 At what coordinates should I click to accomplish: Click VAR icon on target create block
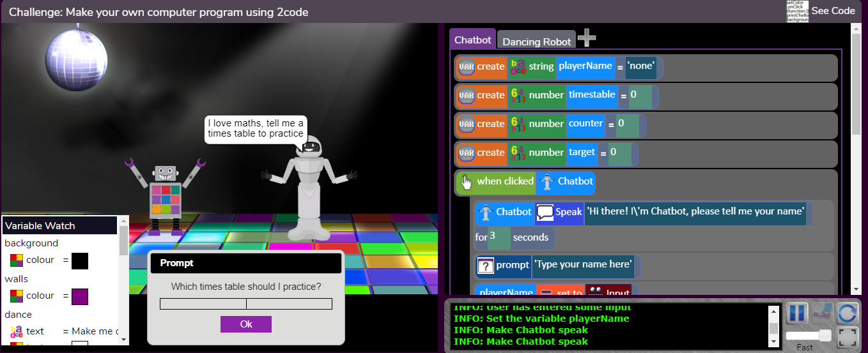[x=467, y=153]
